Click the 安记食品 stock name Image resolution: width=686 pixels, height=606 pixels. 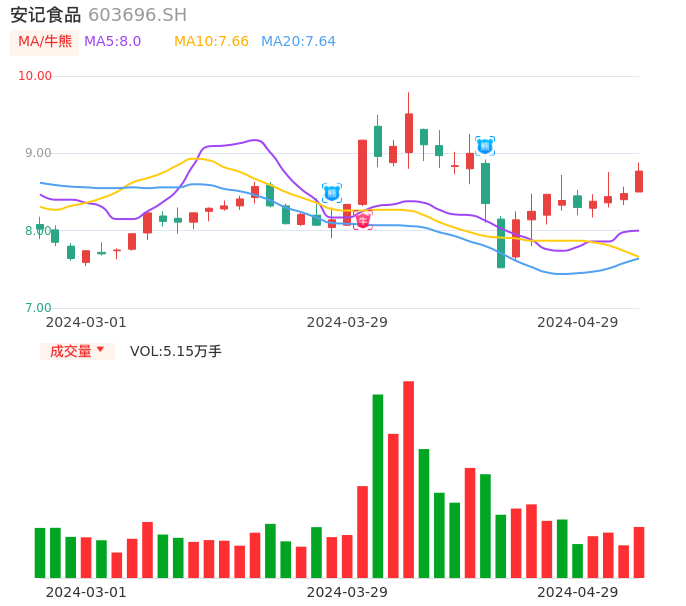pyautogui.click(x=45, y=15)
